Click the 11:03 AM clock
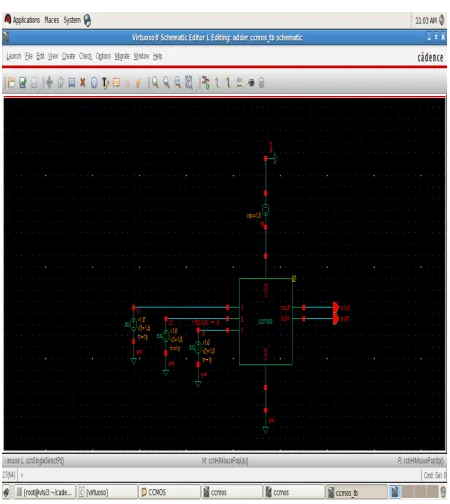The image size is (450, 504). click(426, 21)
